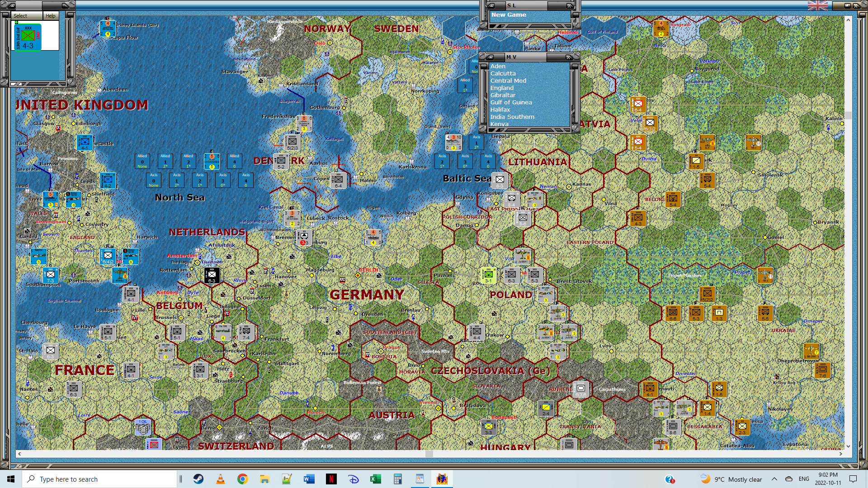Open Steam from the taskbar
Viewport: 868px width, 488px height.
pyautogui.click(x=198, y=479)
